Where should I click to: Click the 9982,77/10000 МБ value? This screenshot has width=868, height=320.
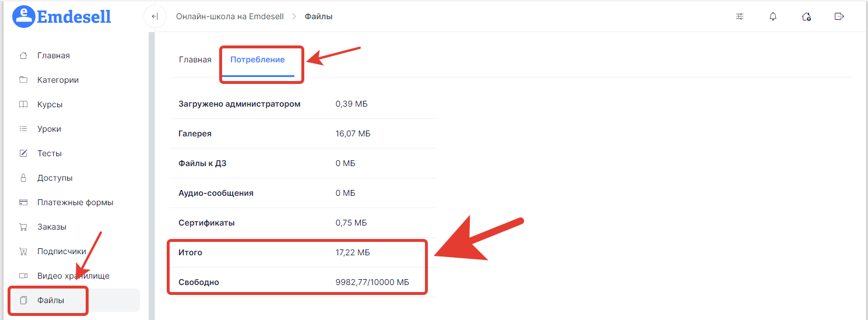coord(372,282)
